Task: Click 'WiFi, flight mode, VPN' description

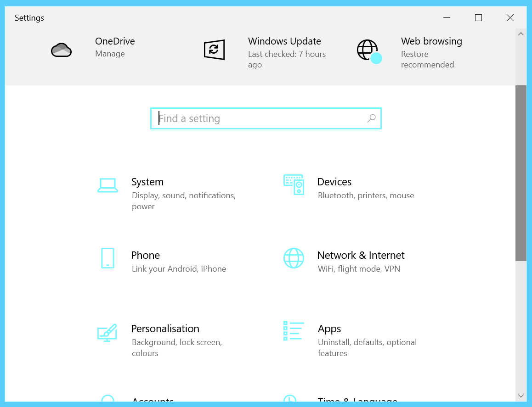Action: coord(359,269)
